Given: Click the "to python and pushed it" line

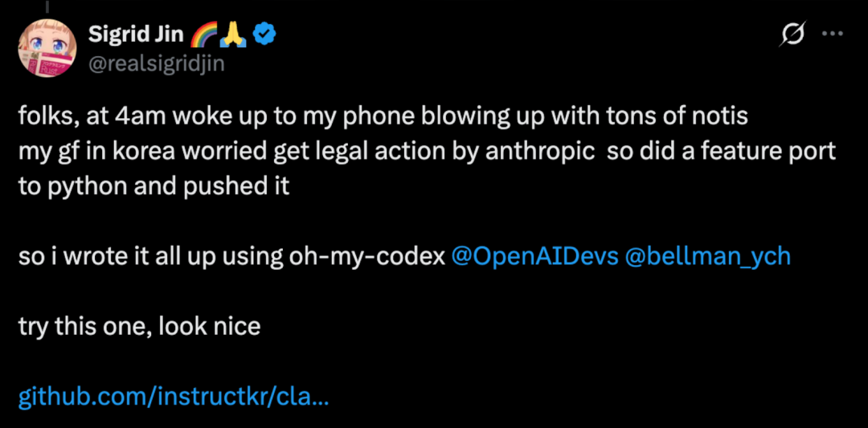Looking at the screenshot, I should 153,187.
